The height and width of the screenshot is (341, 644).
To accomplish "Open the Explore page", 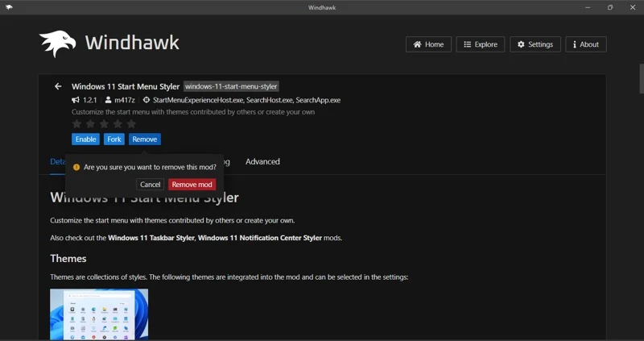I will click(480, 44).
